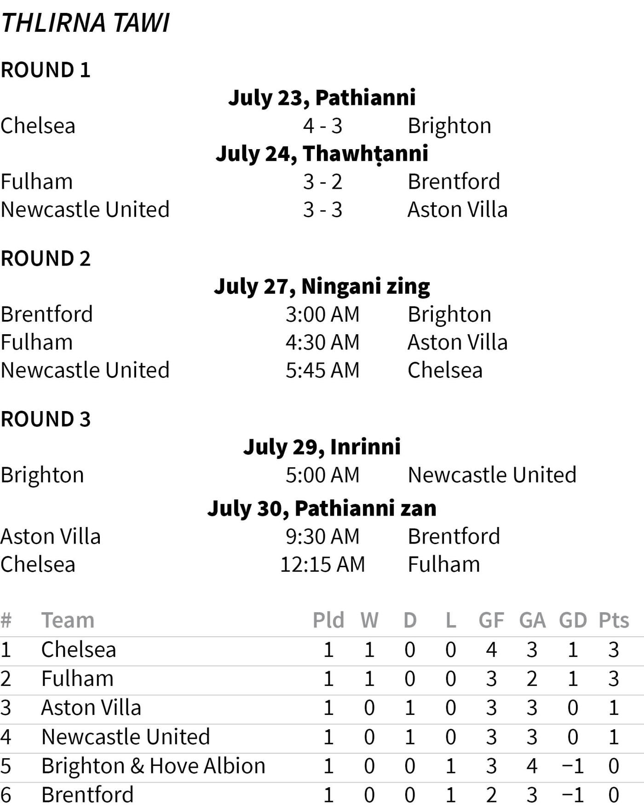Select the Brentford vs Brighton 3:00 AM fixture
The height and width of the screenshot is (812, 644).
click(322, 314)
